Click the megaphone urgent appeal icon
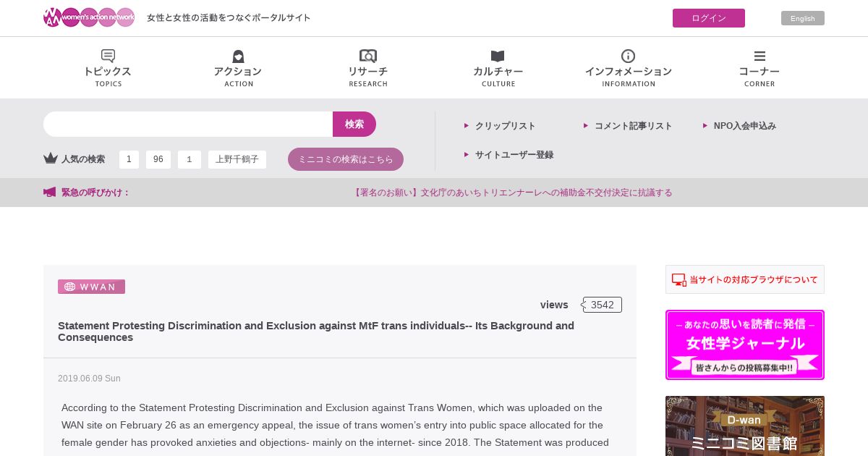868x456 pixels. [49, 193]
